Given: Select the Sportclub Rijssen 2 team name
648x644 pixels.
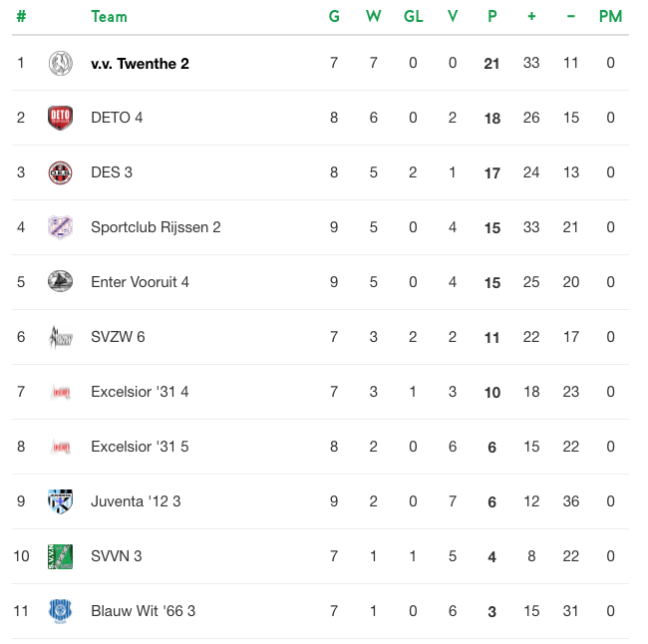Looking at the screenshot, I should [156, 227].
